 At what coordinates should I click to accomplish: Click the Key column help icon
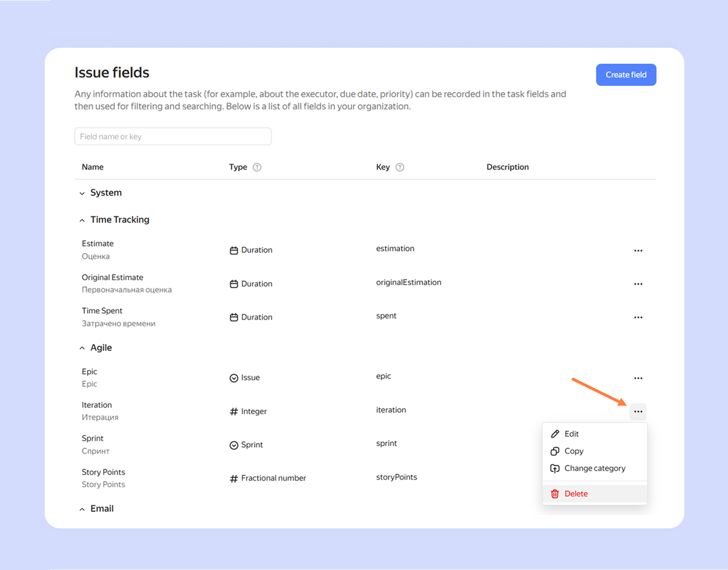pos(399,167)
